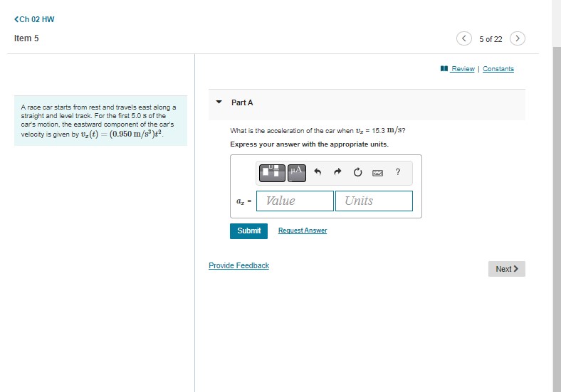This screenshot has width=561, height=392.
Task: Click the Next button
Action: [x=507, y=269]
